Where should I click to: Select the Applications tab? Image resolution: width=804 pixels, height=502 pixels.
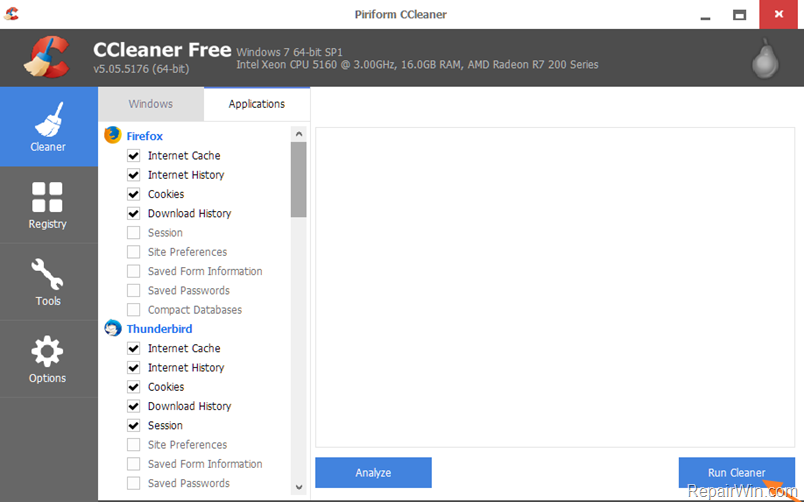tap(257, 104)
